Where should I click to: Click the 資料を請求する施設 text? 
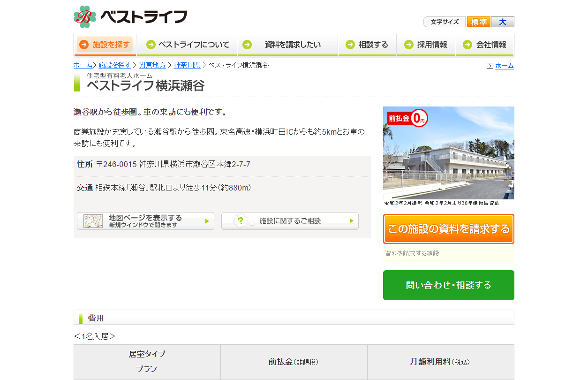point(412,253)
